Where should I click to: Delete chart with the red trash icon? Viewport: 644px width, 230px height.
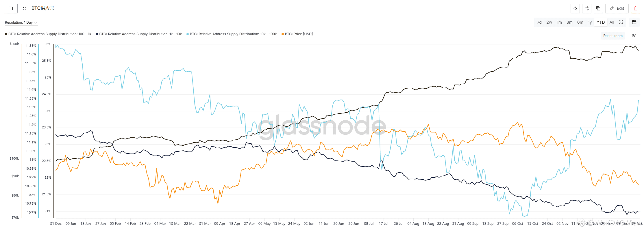[636, 8]
